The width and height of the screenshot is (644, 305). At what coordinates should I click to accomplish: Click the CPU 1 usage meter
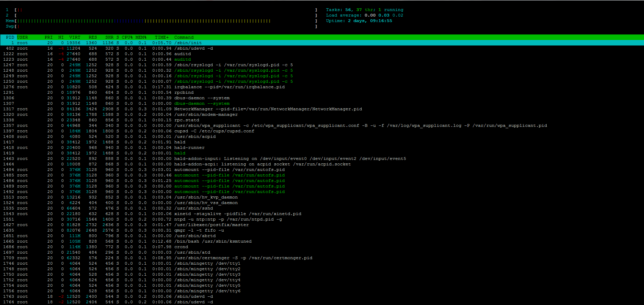tap(162, 10)
